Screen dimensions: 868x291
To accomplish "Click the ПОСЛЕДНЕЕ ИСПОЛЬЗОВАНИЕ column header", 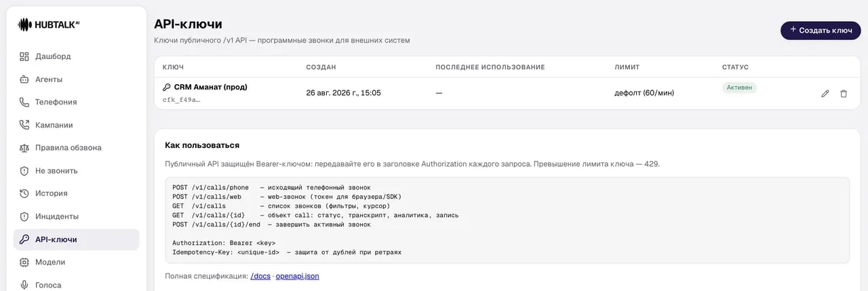I will [x=490, y=67].
